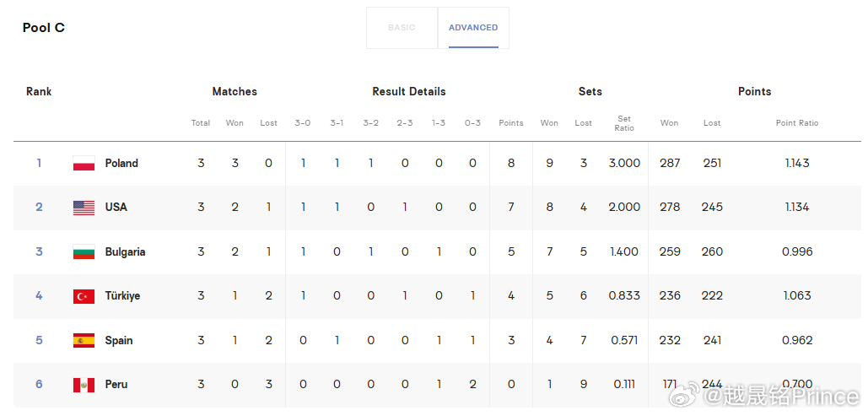Open the Bulgaria team link
The height and width of the screenshot is (416, 868).
125,252
